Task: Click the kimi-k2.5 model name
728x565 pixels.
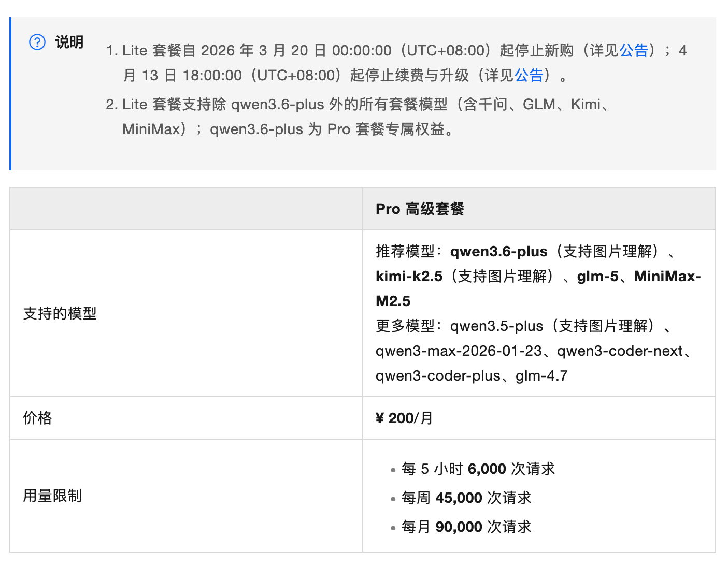Action: click(x=409, y=276)
